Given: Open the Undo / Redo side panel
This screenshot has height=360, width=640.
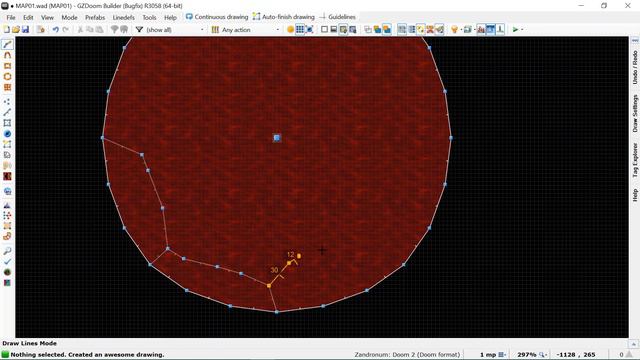Looking at the screenshot, I should click(x=635, y=67).
